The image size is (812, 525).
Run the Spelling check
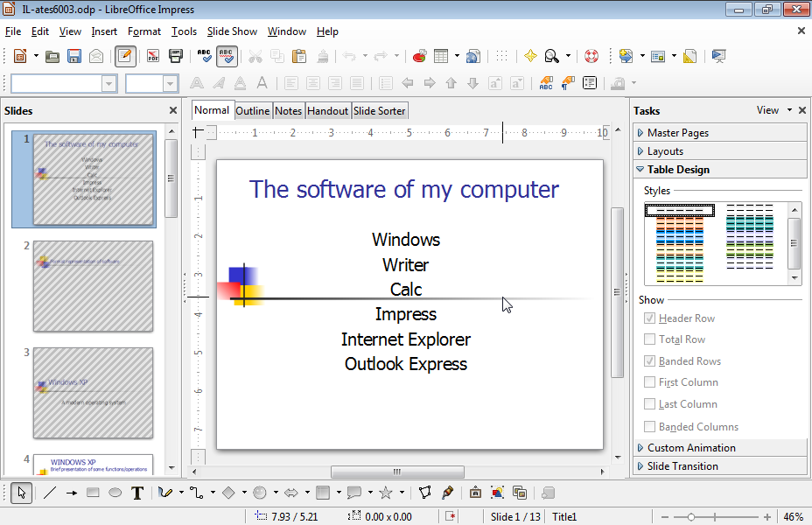[x=204, y=56]
